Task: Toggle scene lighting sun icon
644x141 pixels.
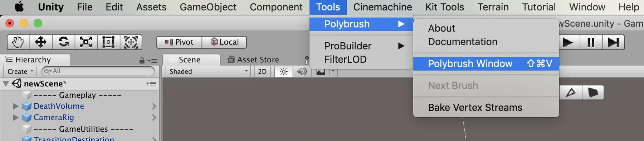Action: click(284, 71)
